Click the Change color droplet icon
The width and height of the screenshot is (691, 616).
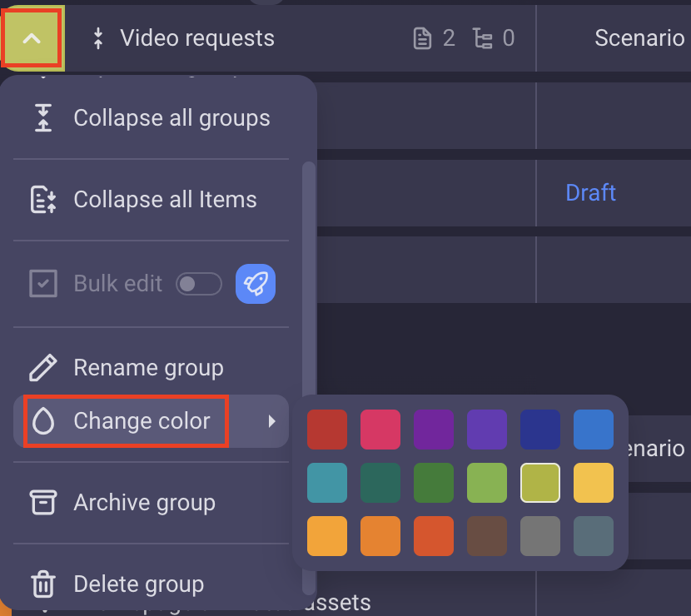(43, 421)
